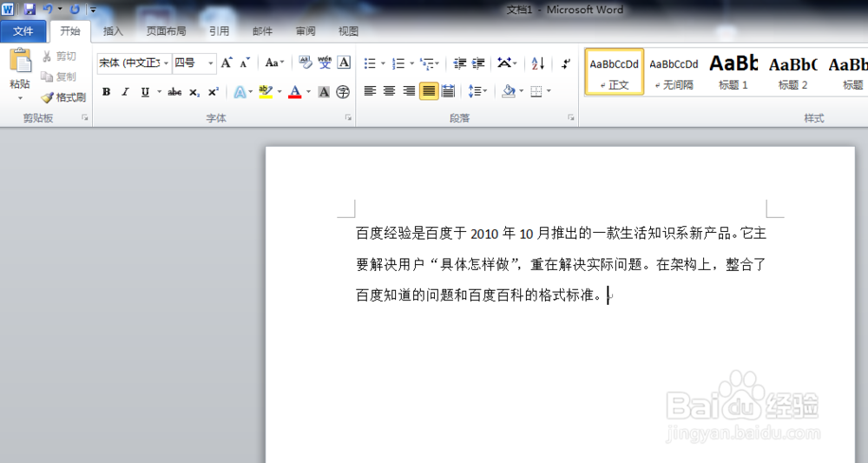868x463 pixels.
Task: Switch to the 邮件 Mailings tab
Action: (262, 31)
